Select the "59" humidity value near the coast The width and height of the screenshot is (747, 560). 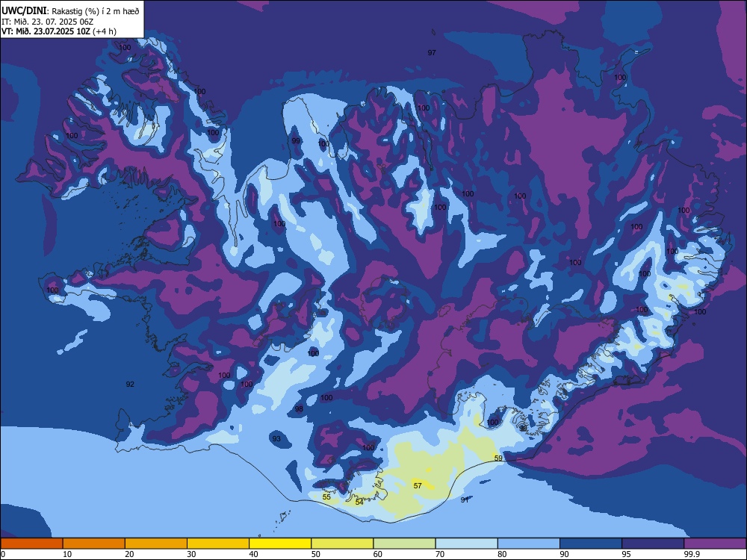[498, 458]
